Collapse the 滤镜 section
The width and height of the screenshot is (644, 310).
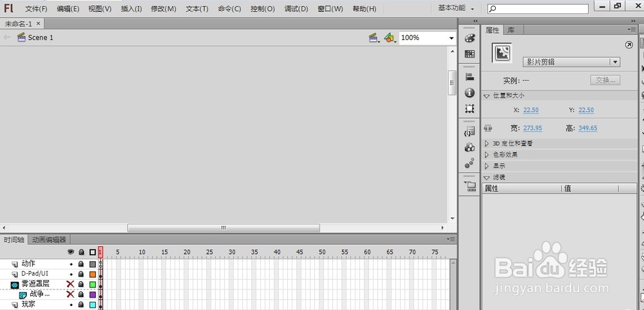point(487,178)
